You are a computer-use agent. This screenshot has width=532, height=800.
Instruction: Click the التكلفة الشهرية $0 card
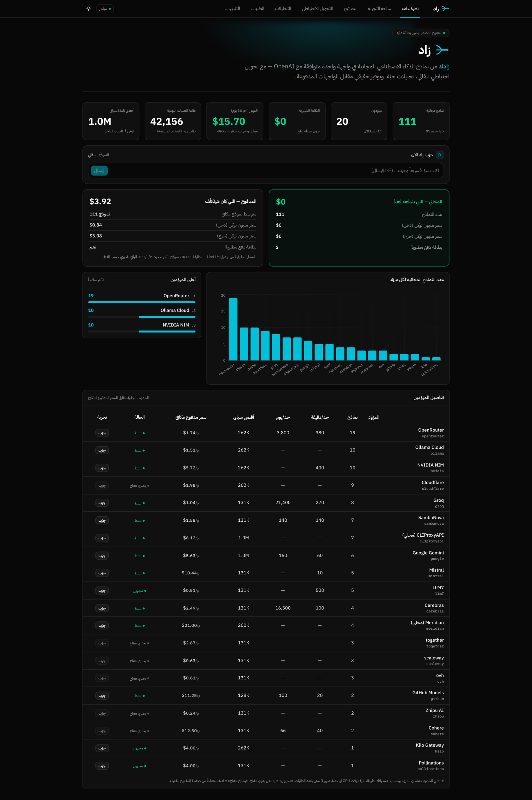tap(297, 121)
